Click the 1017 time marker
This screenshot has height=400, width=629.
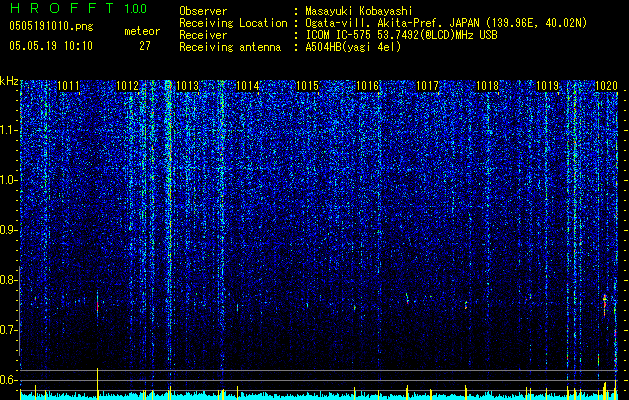tap(428, 86)
